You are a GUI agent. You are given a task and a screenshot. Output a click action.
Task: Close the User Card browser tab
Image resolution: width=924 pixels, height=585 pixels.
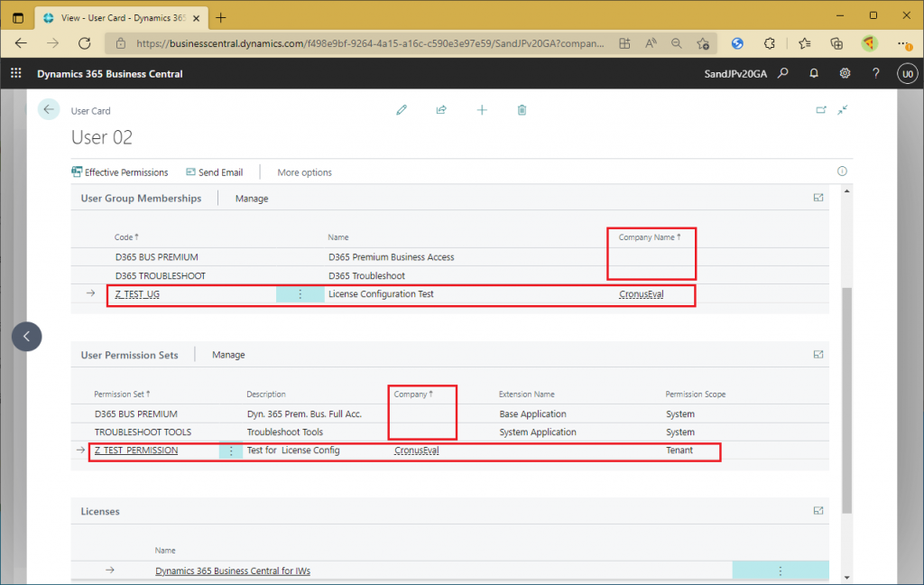pos(196,18)
